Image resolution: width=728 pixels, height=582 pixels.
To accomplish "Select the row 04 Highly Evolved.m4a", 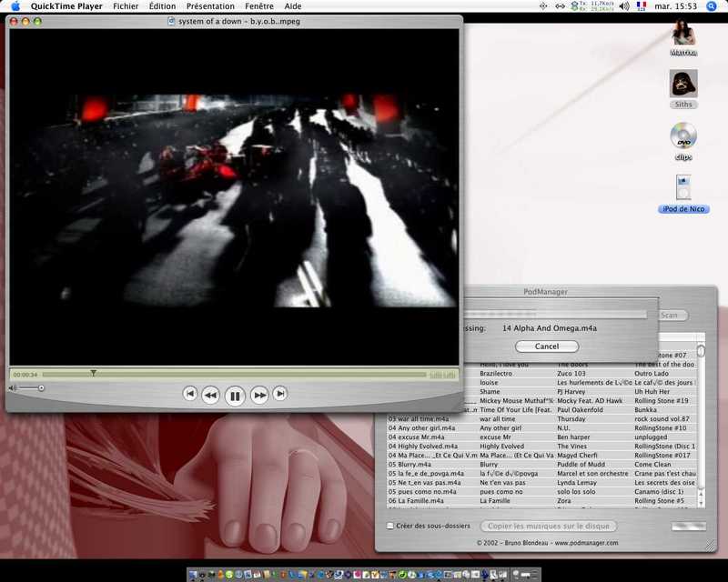I will click(541, 446).
